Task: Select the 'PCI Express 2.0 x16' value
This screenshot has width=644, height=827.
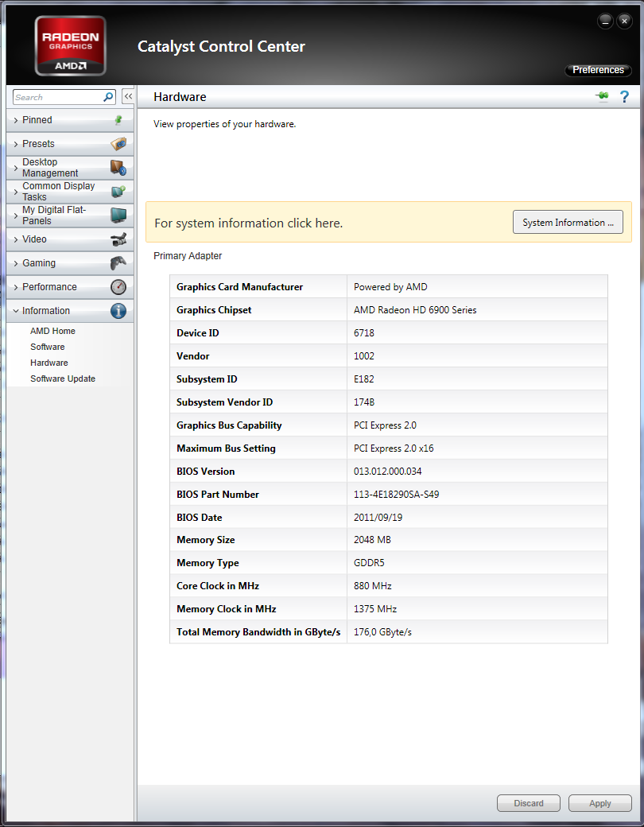Action: 394,448
